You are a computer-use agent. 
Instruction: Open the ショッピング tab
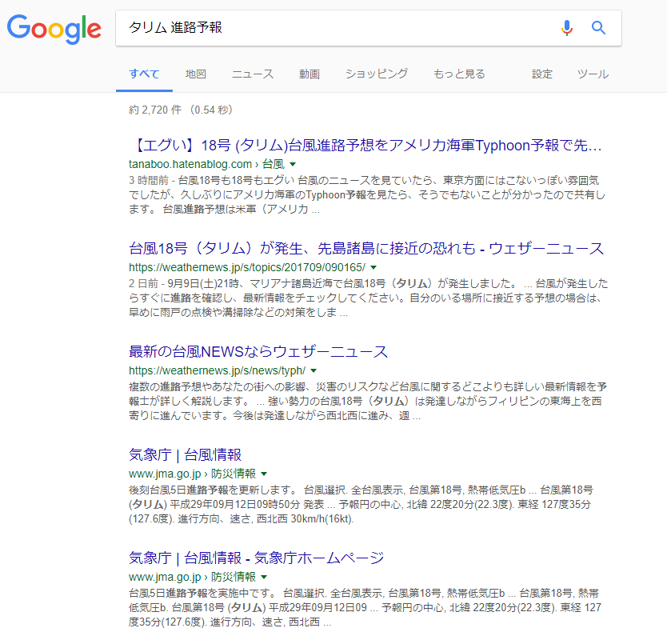click(377, 74)
